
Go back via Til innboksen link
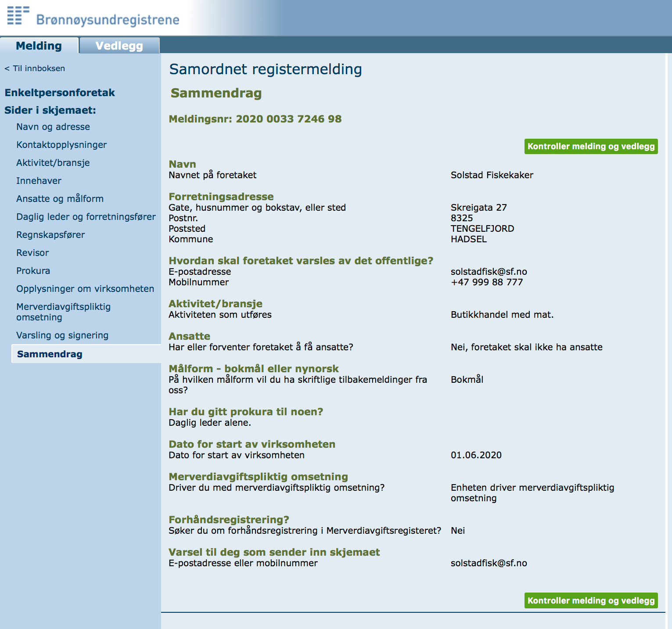[35, 68]
